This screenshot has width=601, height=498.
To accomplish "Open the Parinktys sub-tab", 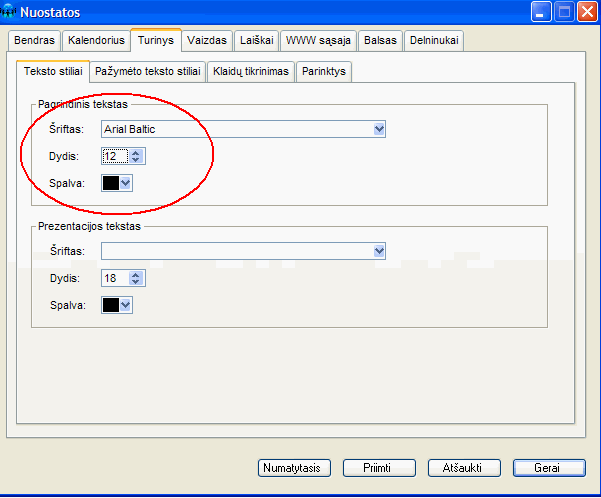I will pos(324,72).
